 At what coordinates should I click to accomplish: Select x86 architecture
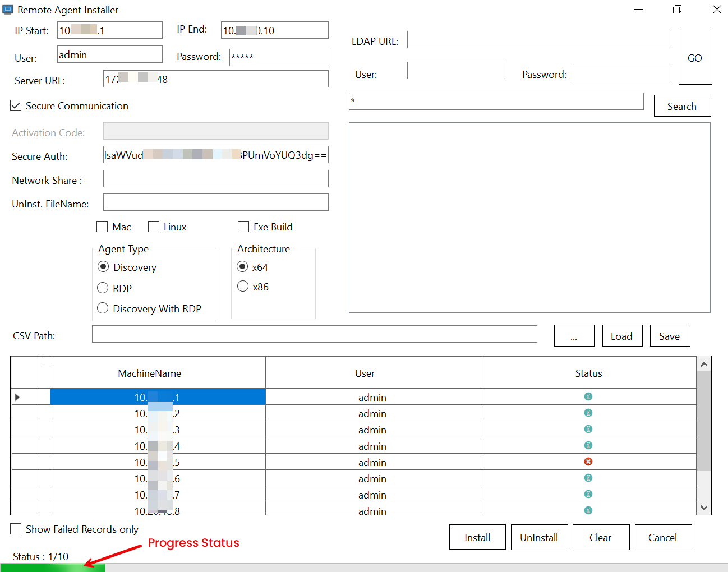coord(243,287)
